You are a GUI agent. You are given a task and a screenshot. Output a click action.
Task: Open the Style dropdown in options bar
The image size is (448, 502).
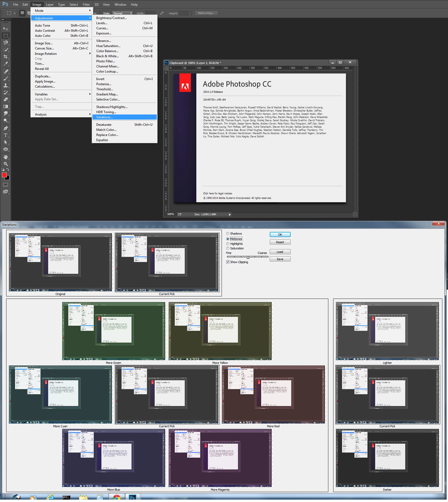tap(123, 13)
